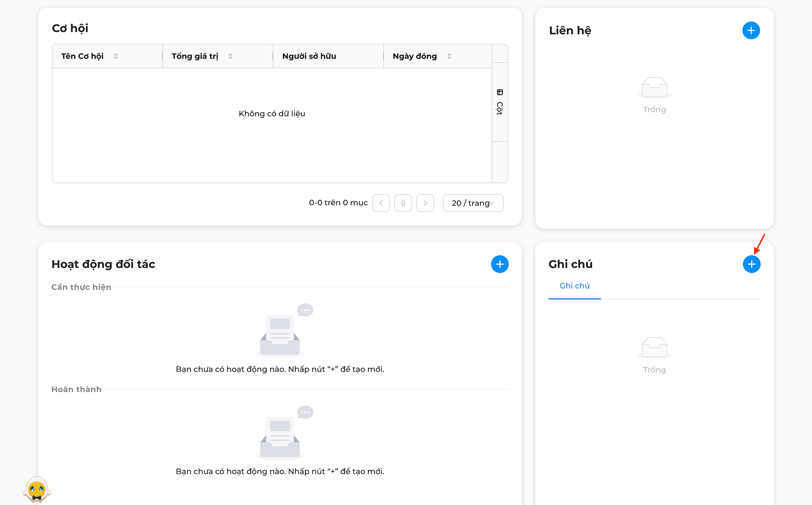Click the Trống placeholder in Liên hệ
The height and width of the screenshot is (505, 812).
(654, 110)
